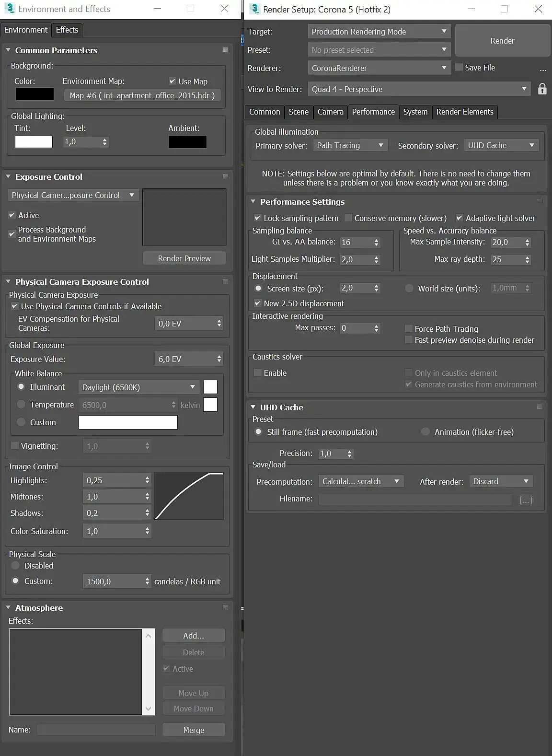Collapse the Performance Settings rollout
This screenshot has width=552, height=756.
pyautogui.click(x=253, y=202)
